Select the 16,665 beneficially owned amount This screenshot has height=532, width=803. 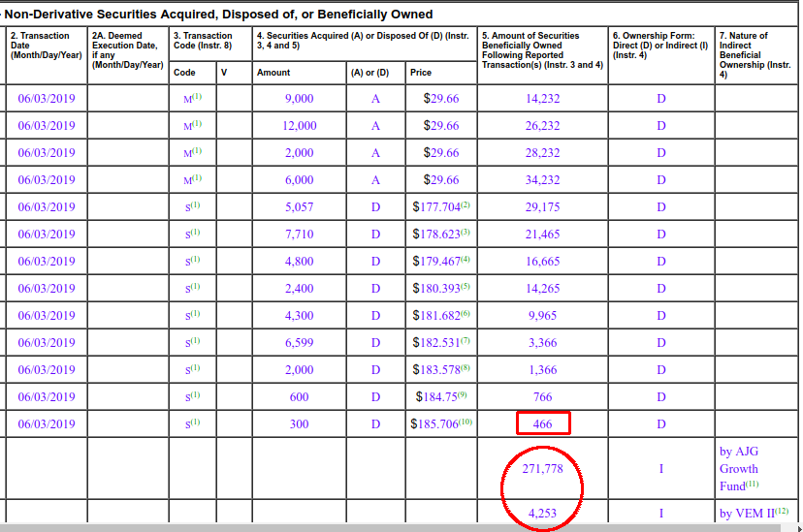tap(542, 262)
